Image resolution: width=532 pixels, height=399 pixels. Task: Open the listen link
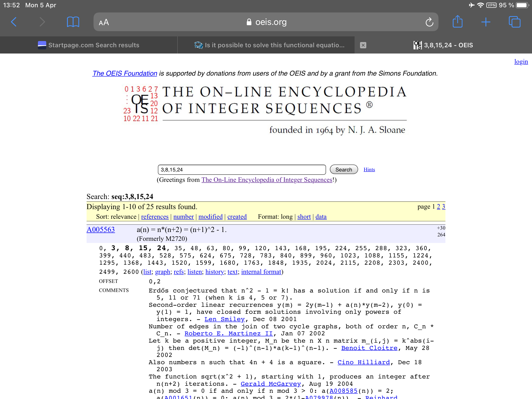tap(195, 272)
